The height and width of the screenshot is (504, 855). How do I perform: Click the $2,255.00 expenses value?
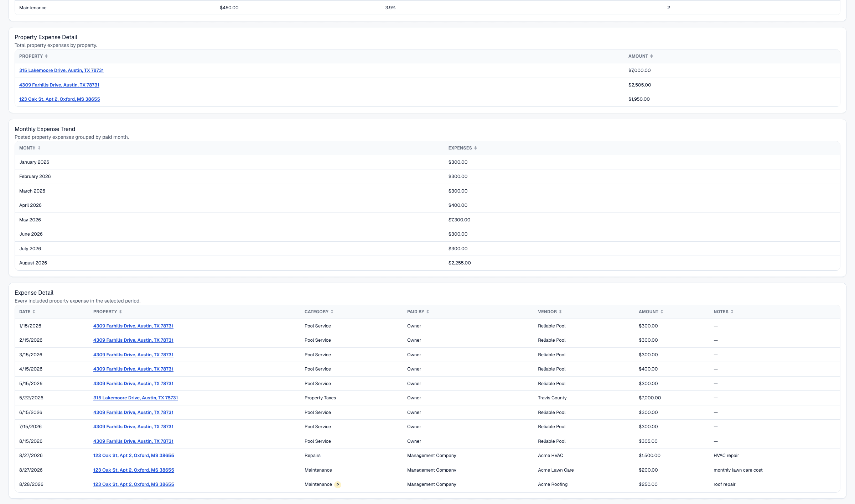460,263
